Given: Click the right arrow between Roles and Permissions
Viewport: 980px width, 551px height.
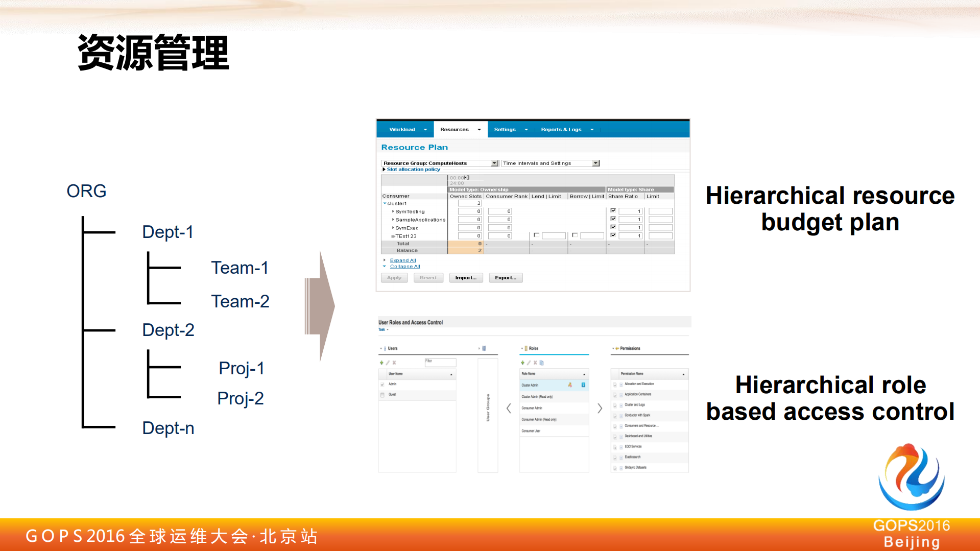Looking at the screenshot, I should pyautogui.click(x=601, y=409).
